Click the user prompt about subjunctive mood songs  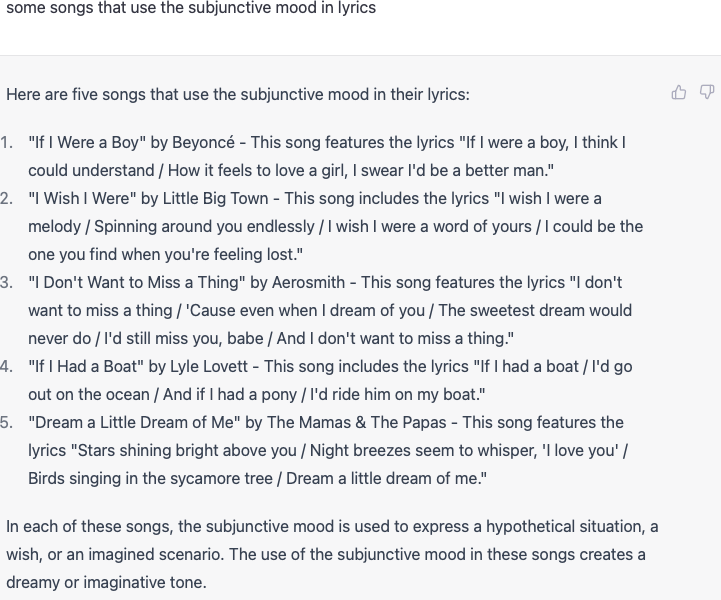[191, 8]
